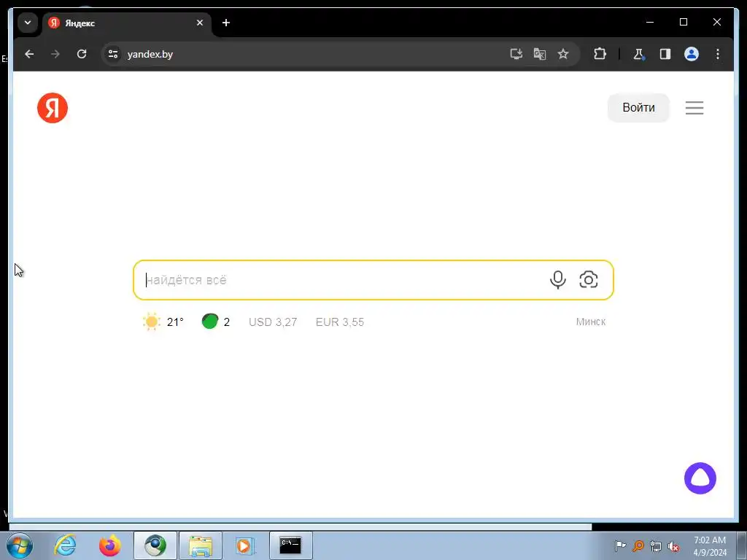Open the Windows Start menu
The height and width of the screenshot is (560, 747).
(20, 545)
